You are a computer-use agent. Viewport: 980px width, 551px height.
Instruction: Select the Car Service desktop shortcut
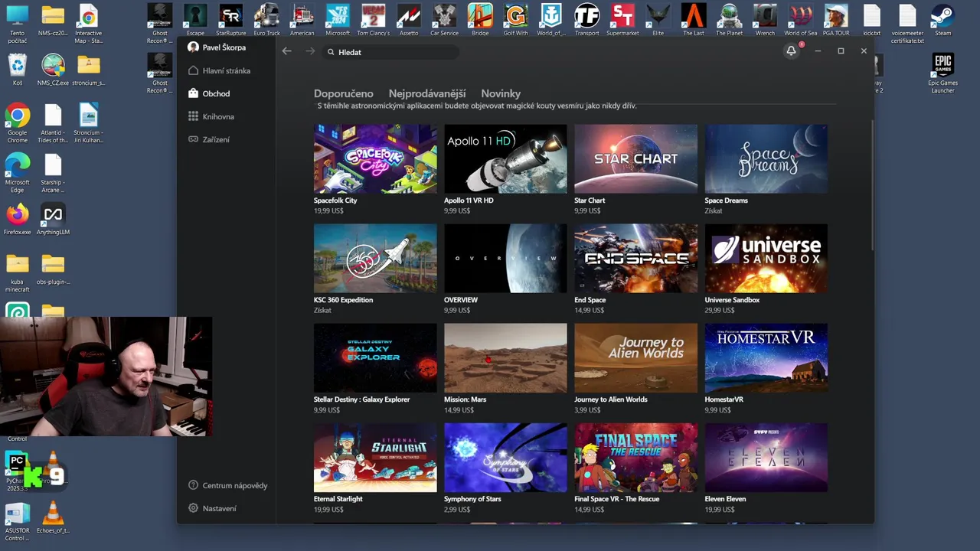click(x=444, y=20)
